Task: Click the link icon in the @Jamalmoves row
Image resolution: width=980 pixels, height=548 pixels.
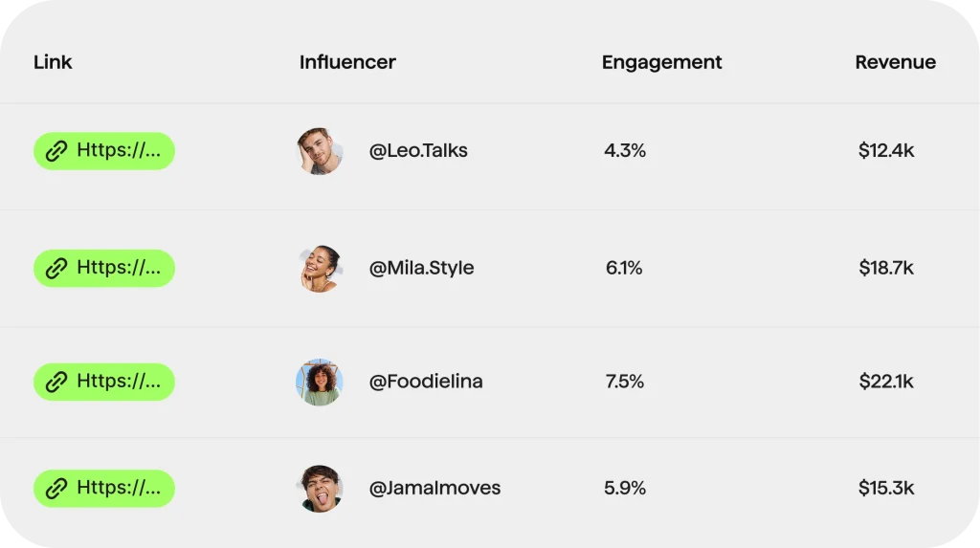Action: point(57,489)
